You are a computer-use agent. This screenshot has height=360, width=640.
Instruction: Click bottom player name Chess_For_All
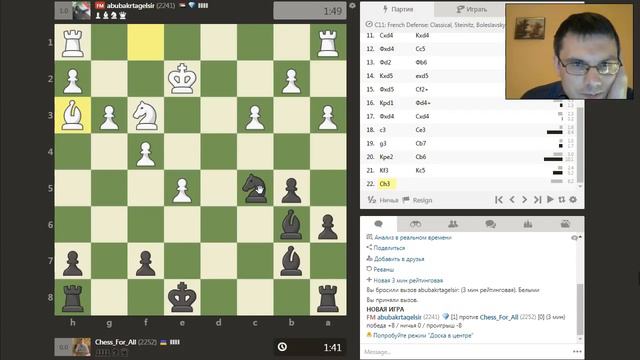(x=116, y=342)
